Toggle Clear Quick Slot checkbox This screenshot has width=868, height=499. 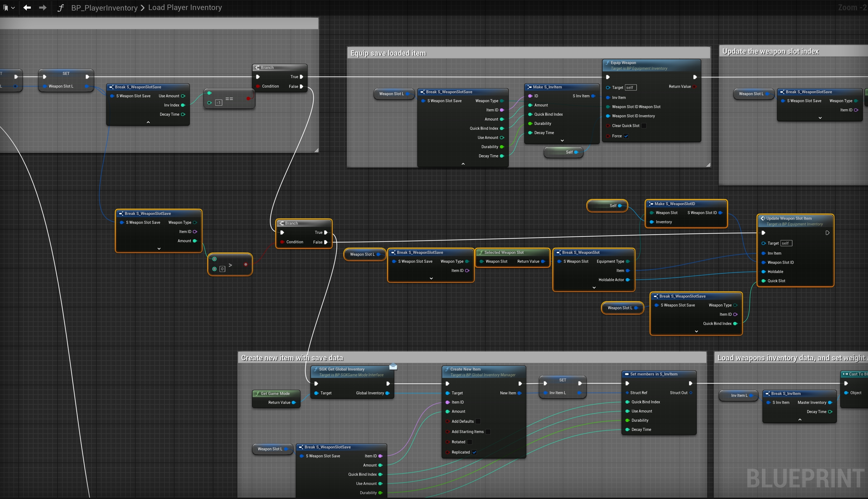pyautogui.click(x=644, y=126)
